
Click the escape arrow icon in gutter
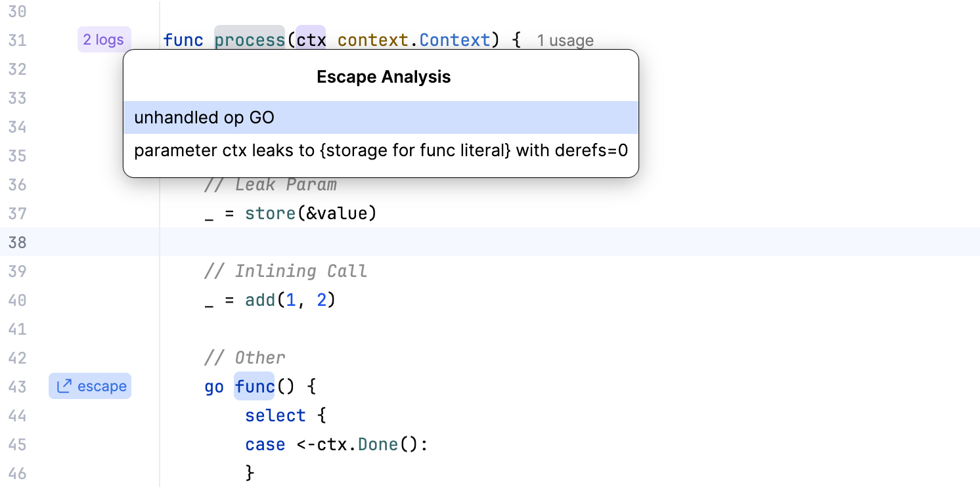pos(64,387)
